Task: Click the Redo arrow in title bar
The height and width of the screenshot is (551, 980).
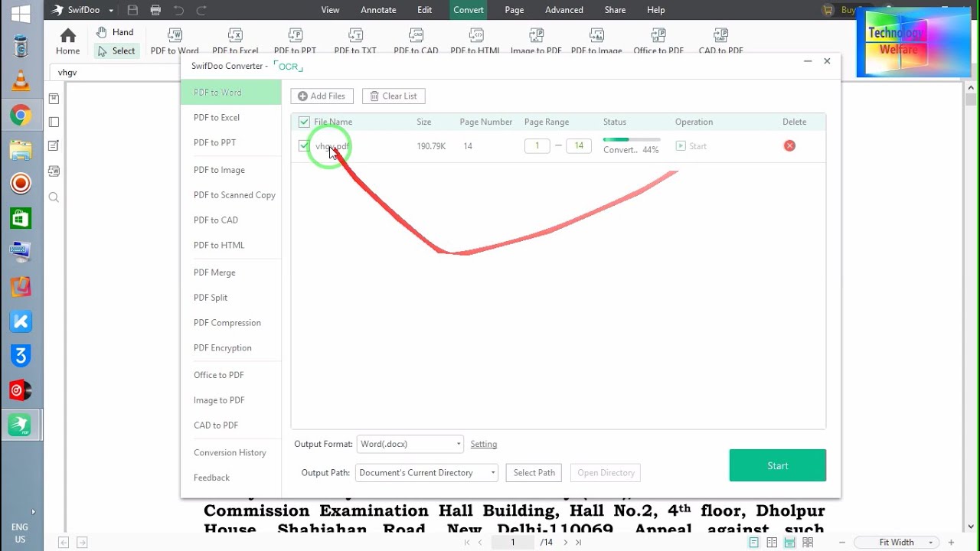Action: (201, 10)
